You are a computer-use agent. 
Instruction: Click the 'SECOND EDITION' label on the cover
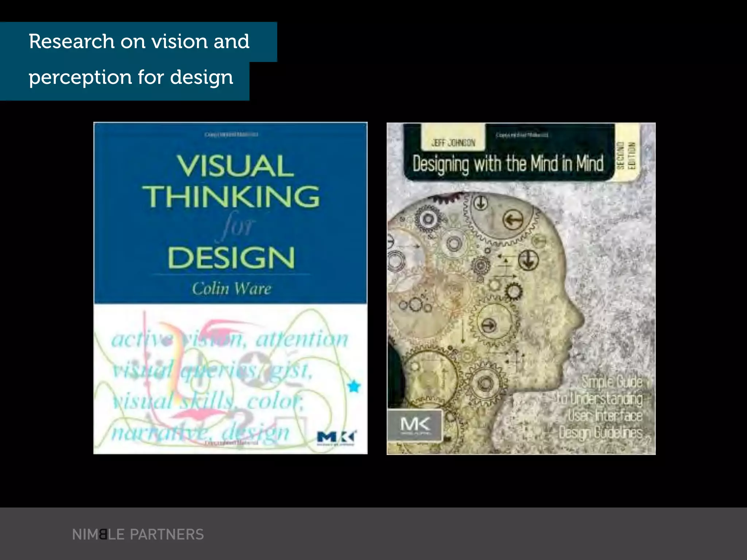[626, 156]
